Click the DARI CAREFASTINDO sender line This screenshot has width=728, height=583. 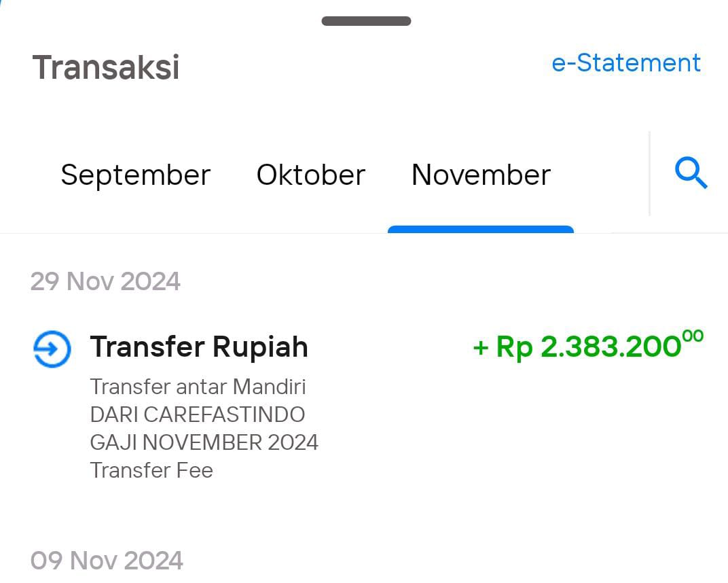coord(198,414)
